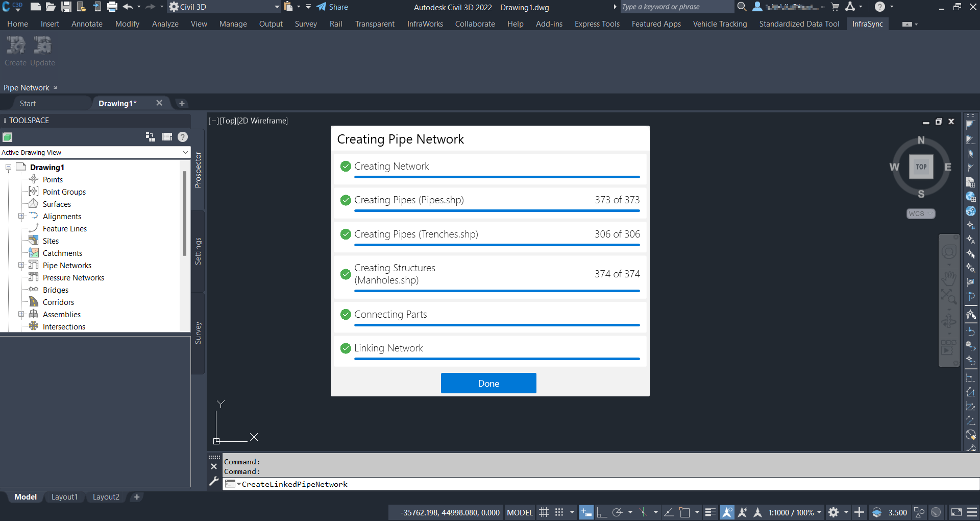Switch to the Express Tools ribbon tab
Image resolution: width=980 pixels, height=521 pixels.
pyautogui.click(x=597, y=24)
